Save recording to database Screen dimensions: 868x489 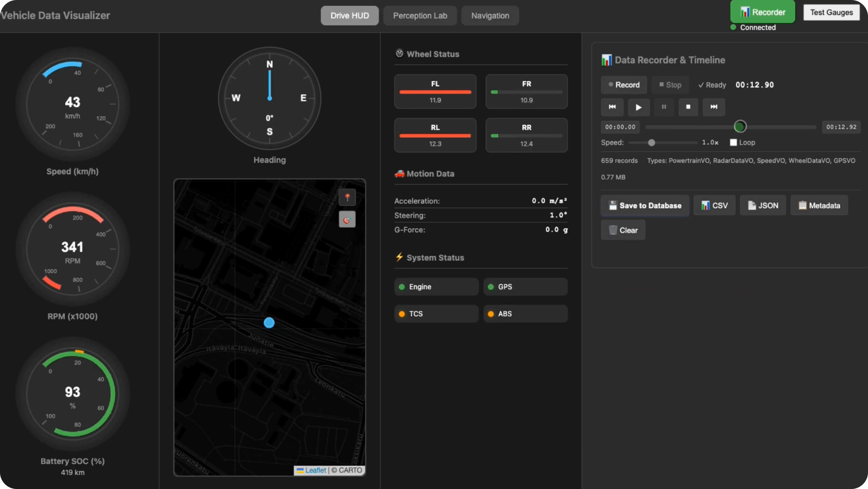click(645, 206)
